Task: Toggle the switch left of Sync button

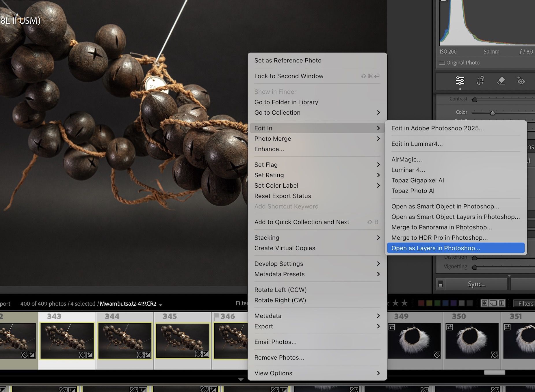Action: coord(441,284)
